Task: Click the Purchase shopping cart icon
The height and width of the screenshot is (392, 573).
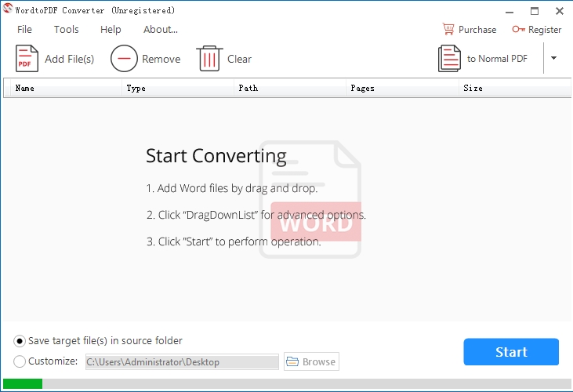Action: click(448, 29)
